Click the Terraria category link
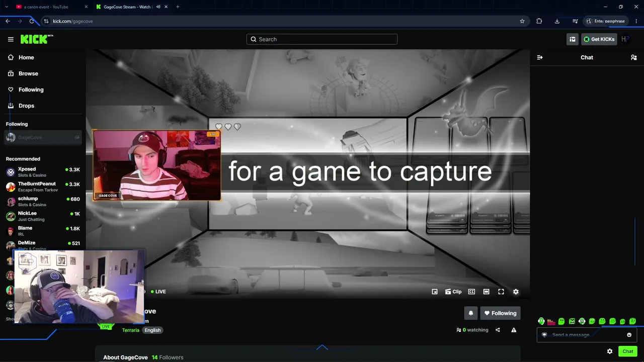 tap(130, 330)
